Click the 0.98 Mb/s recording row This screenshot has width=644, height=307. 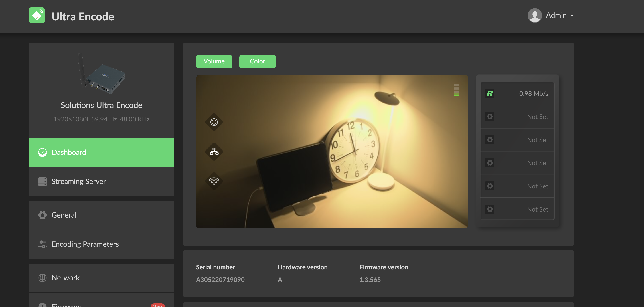(x=517, y=94)
